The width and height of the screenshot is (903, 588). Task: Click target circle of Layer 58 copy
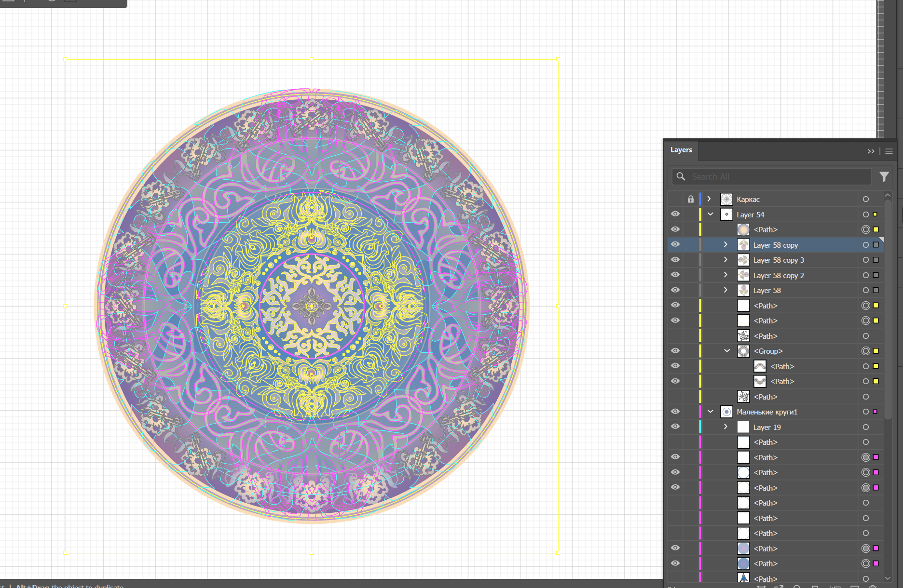coord(866,245)
